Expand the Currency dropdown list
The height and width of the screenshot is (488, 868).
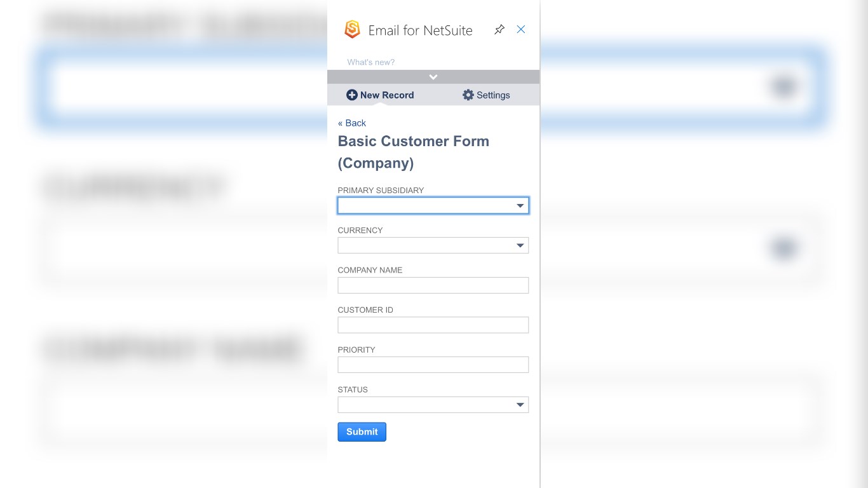(x=433, y=245)
